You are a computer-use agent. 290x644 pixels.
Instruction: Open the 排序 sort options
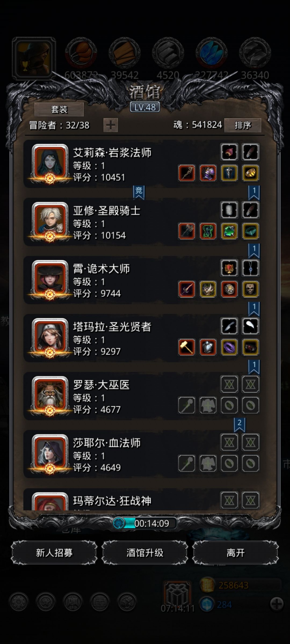(243, 125)
